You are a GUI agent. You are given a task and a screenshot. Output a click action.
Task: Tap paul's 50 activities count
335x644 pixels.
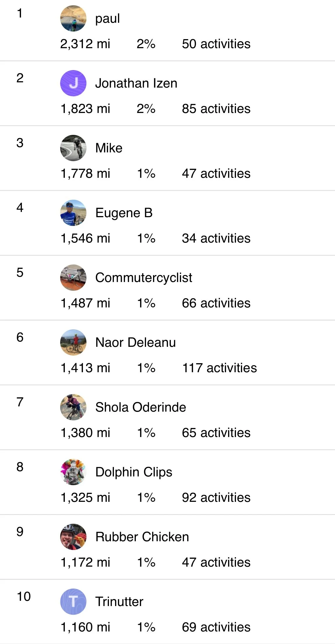[216, 44]
